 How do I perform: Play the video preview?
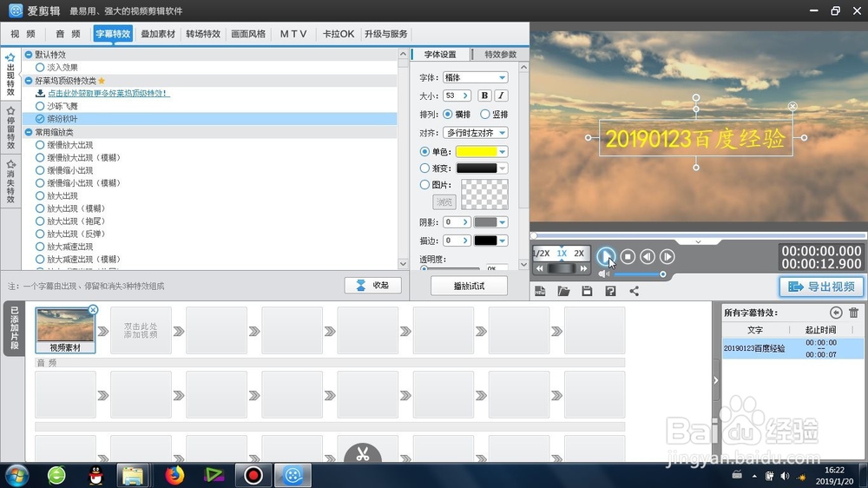click(x=606, y=256)
